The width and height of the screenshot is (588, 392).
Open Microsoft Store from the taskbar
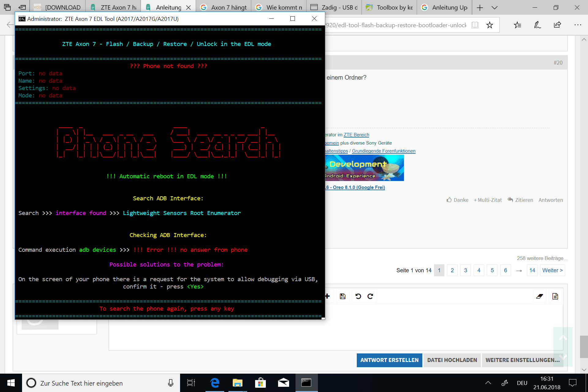click(260, 383)
